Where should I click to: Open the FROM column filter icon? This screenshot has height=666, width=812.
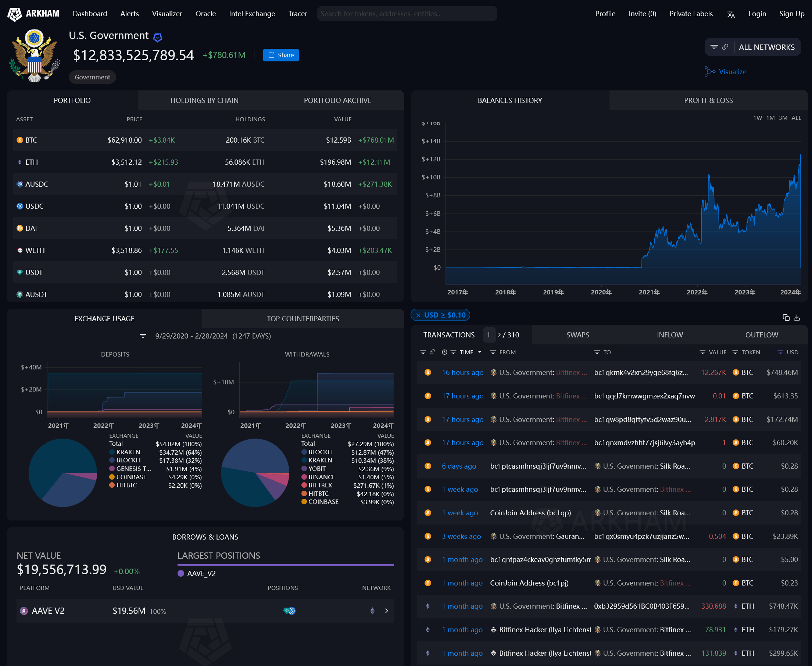[493, 352]
